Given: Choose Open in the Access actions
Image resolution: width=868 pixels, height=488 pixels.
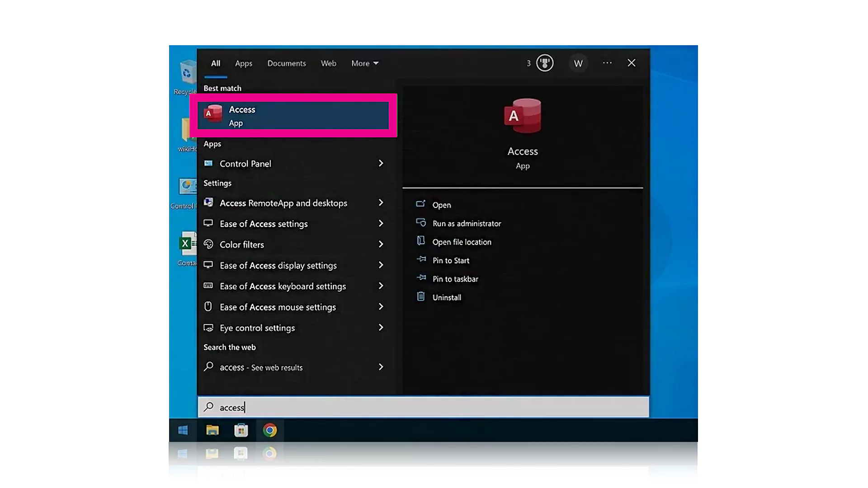Looking at the screenshot, I should click(x=442, y=205).
